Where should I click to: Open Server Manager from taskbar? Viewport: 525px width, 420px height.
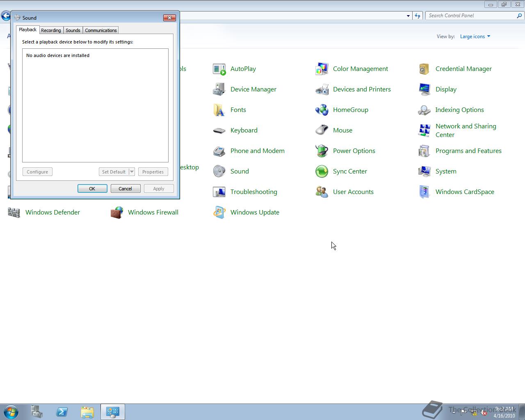[37, 412]
